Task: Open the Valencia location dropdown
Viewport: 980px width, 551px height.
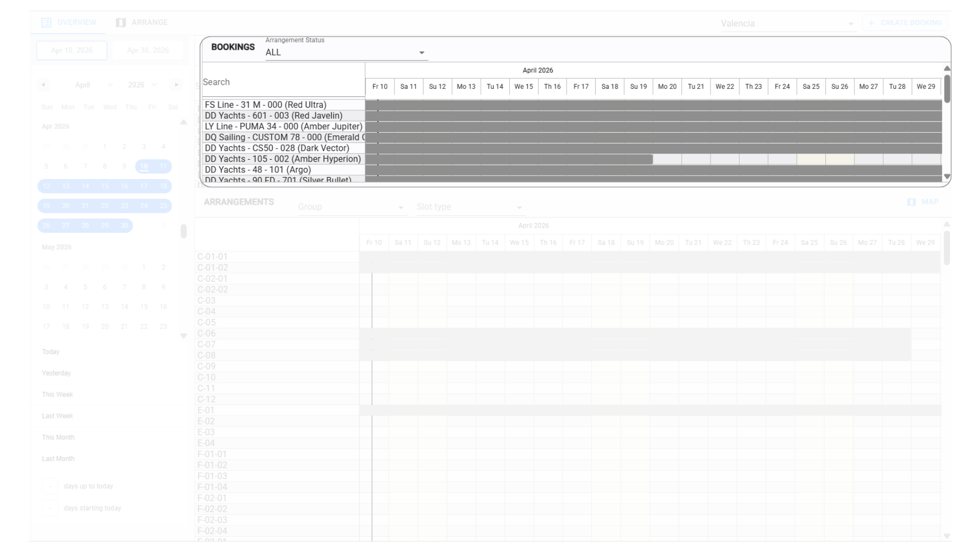Action: tap(787, 23)
